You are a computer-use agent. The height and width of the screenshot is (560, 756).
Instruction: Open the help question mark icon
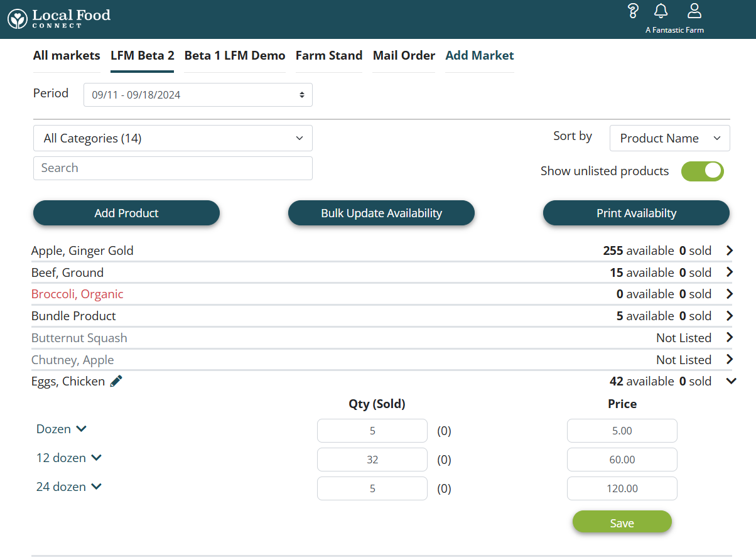633,11
